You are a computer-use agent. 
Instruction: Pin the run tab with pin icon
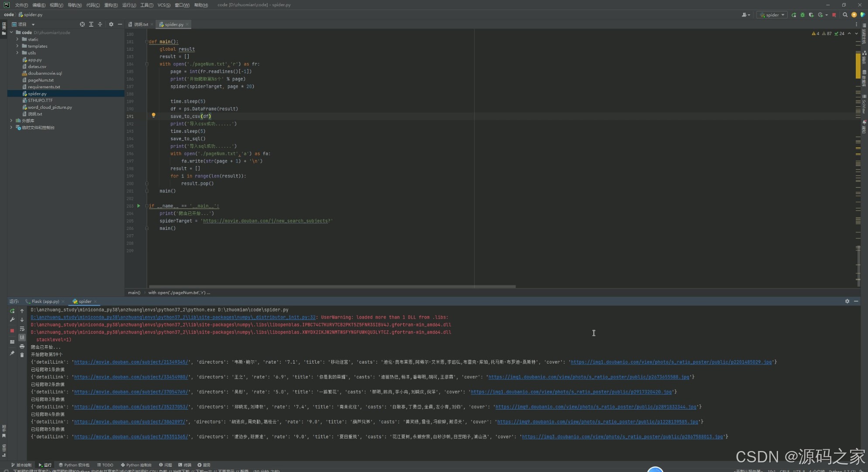[x=12, y=353]
